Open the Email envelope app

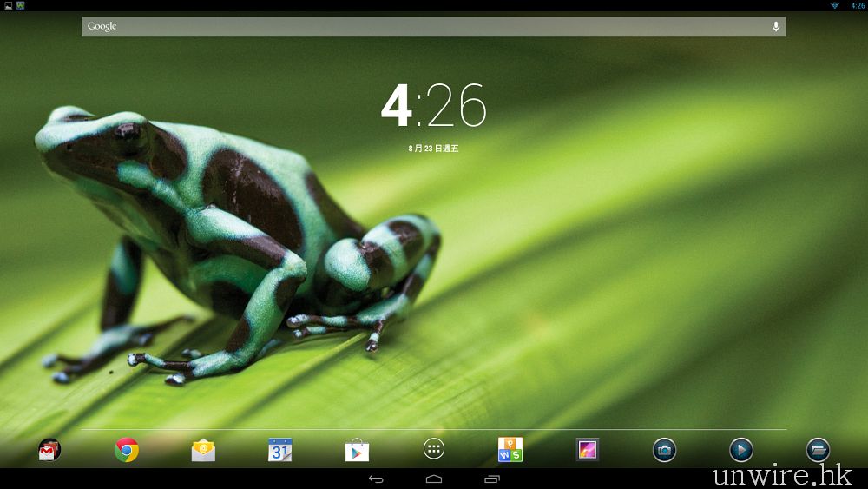tap(203, 450)
